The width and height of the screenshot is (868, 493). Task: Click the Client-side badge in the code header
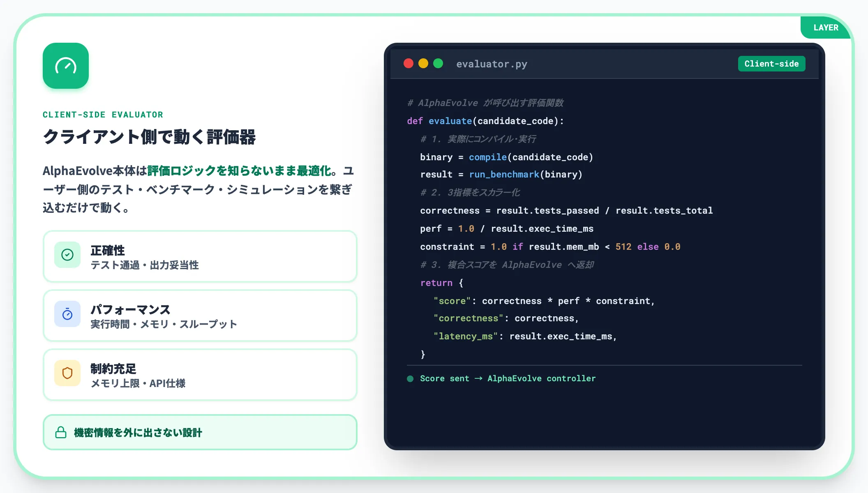[771, 64]
